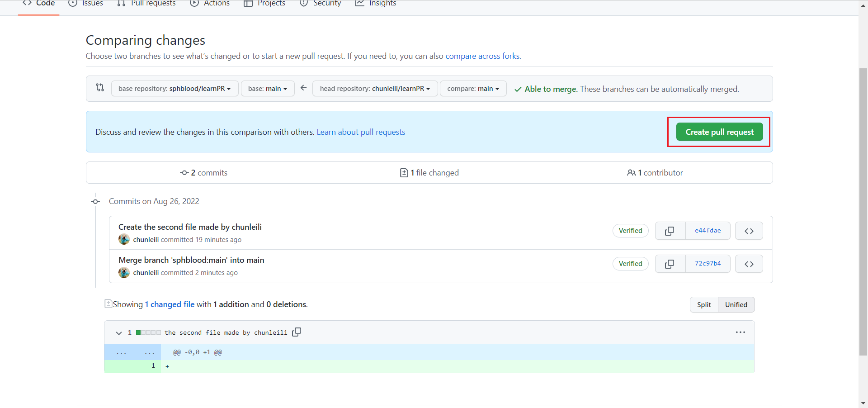
Task: Open the Security tab
Action: coord(320,5)
